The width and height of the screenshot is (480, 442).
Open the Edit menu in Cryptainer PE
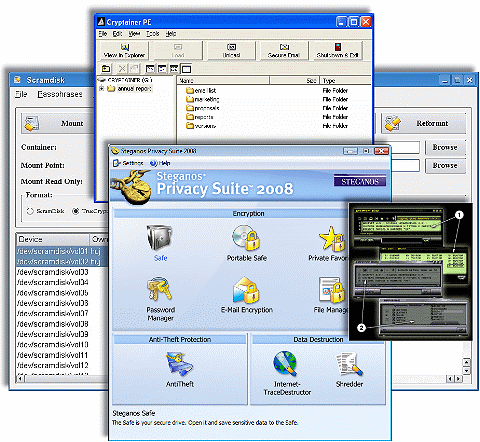pos(117,34)
